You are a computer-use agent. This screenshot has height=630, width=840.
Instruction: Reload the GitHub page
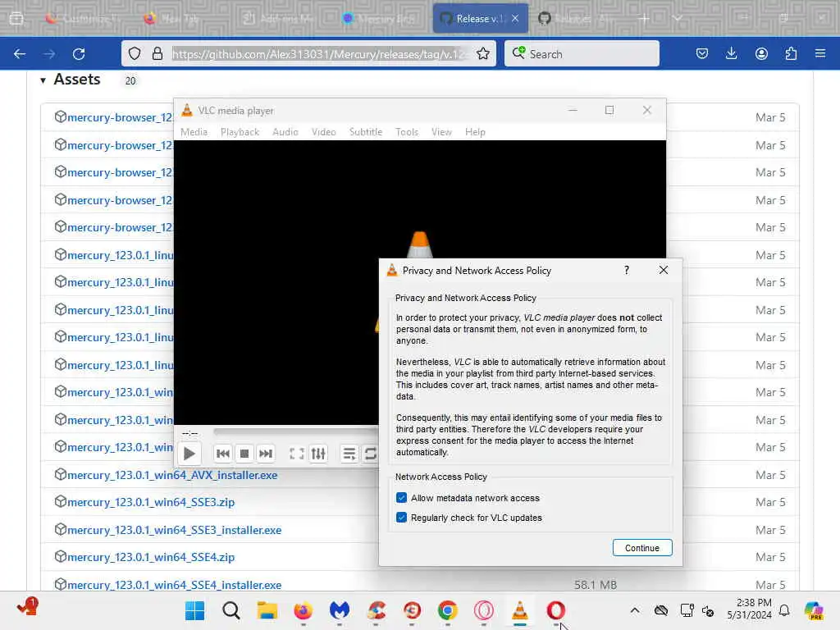click(79, 54)
